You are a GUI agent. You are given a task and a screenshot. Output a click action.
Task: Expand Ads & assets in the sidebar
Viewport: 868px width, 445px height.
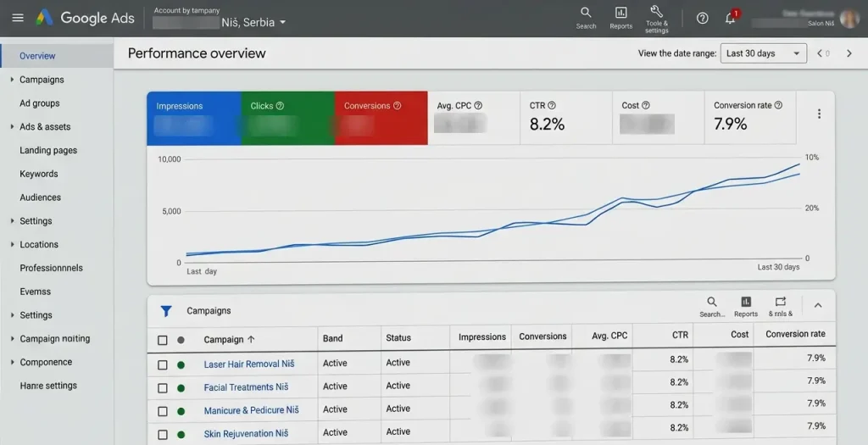pos(12,127)
